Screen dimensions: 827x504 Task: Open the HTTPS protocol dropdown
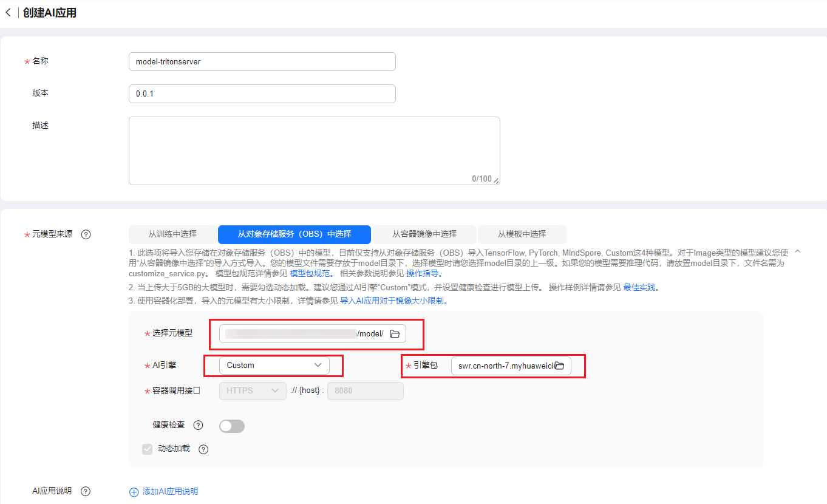253,390
